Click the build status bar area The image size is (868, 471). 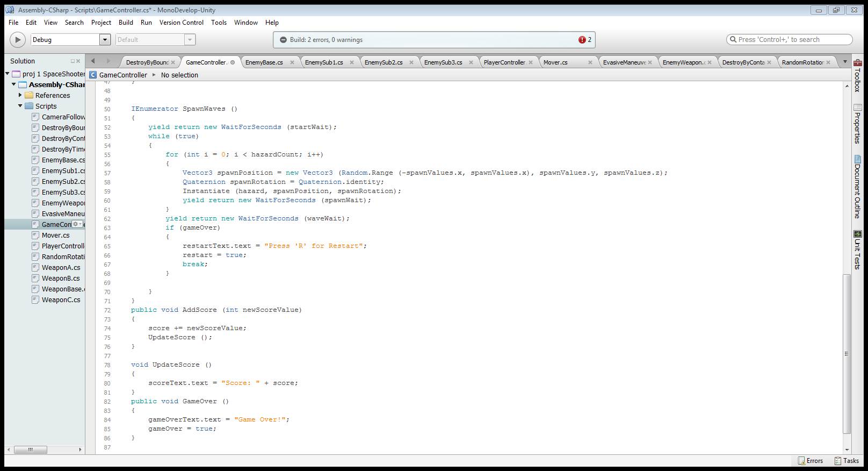click(434, 40)
